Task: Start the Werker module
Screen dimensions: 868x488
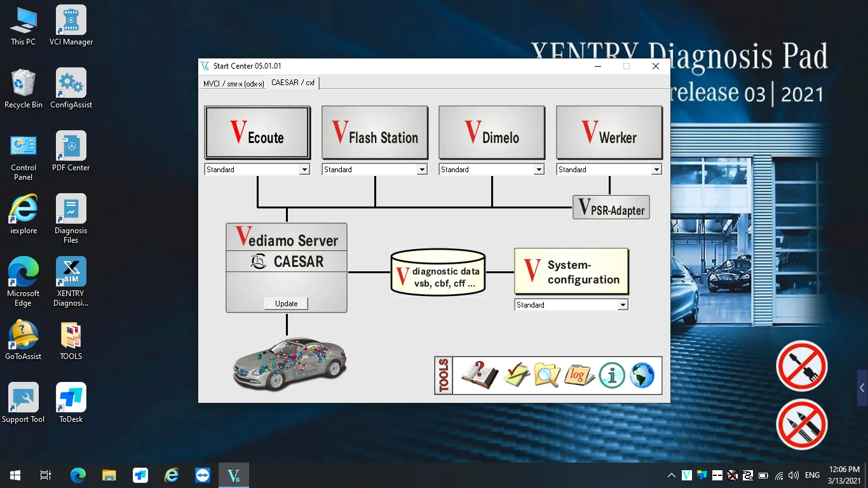Action: click(x=609, y=132)
